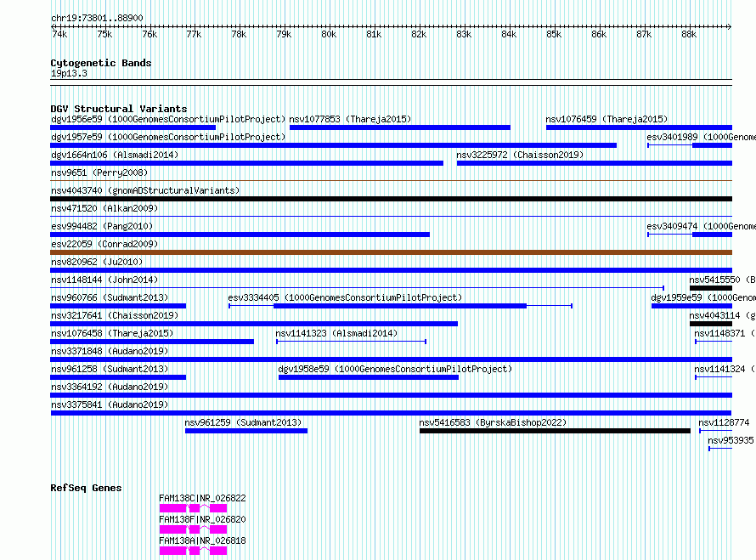The height and width of the screenshot is (560, 756).
Task: Click esv3334405 variant label
Action: 345,297
